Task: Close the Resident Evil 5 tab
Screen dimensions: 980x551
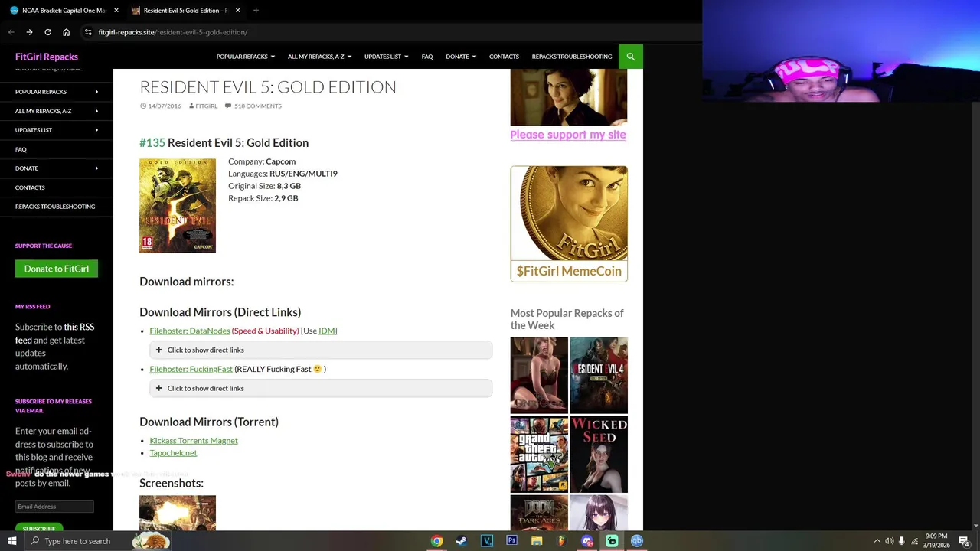Action: point(237,11)
